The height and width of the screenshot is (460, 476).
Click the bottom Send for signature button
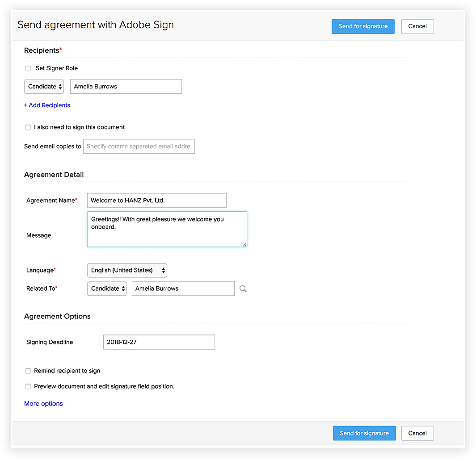[x=364, y=433]
